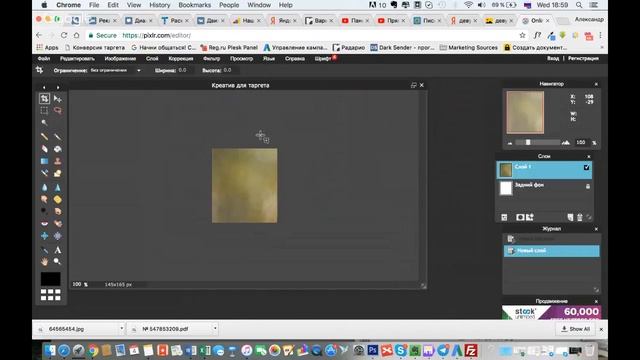The image size is (640, 360).
Task: Open Chrome History menu in menu bar
Action: pyautogui.click(x=160, y=5)
